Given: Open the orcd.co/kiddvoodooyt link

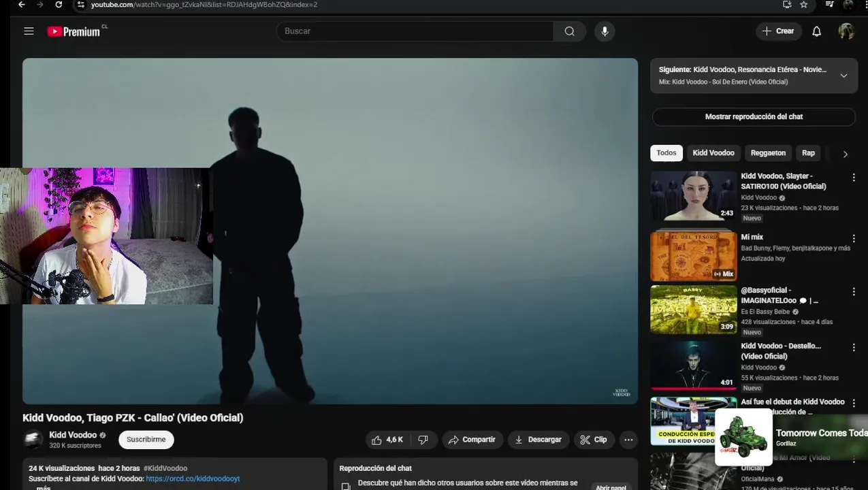Looking at the screenshot, I should [x=193, y=478].
